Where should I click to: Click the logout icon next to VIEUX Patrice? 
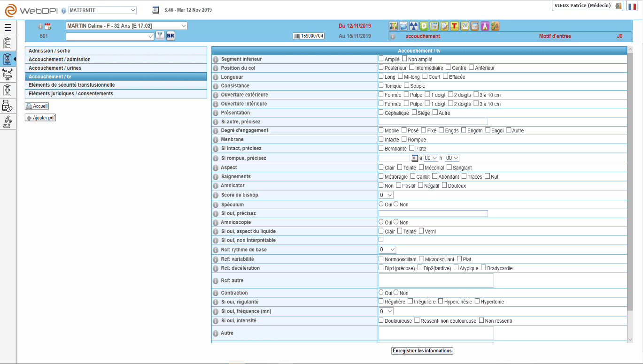(618, 6)
